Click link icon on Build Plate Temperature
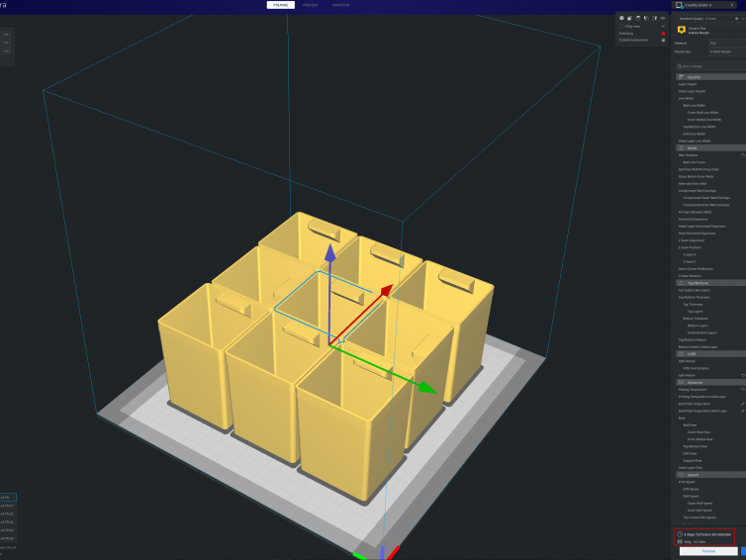This screenshot has width=746, height=560. (x=743, y=404)
